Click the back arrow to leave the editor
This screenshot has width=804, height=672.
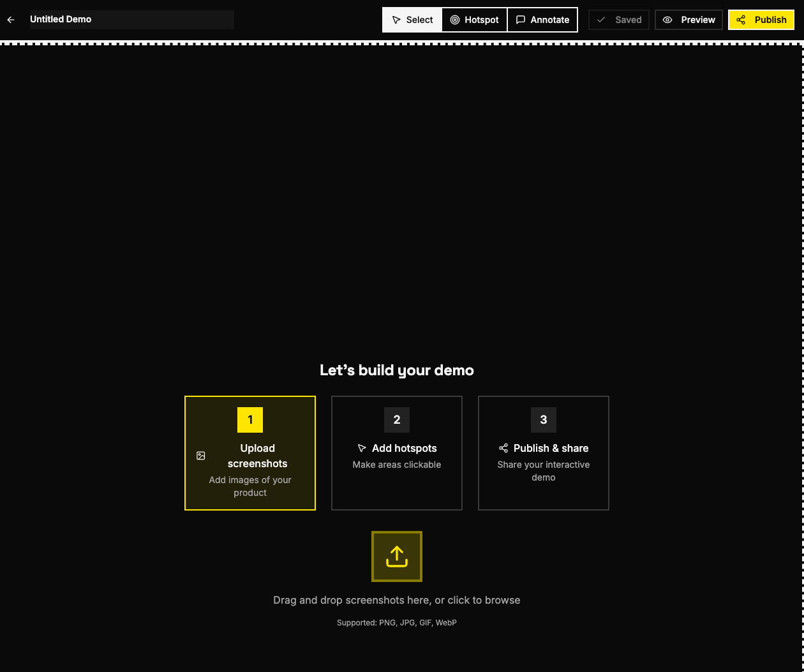point(11,20)
